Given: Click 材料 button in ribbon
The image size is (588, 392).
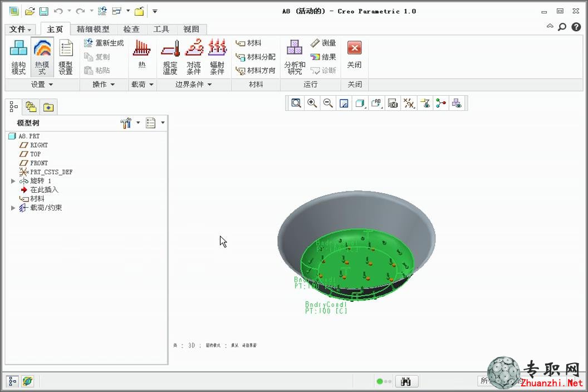Looking at the screenshot, I should [248, 43].
